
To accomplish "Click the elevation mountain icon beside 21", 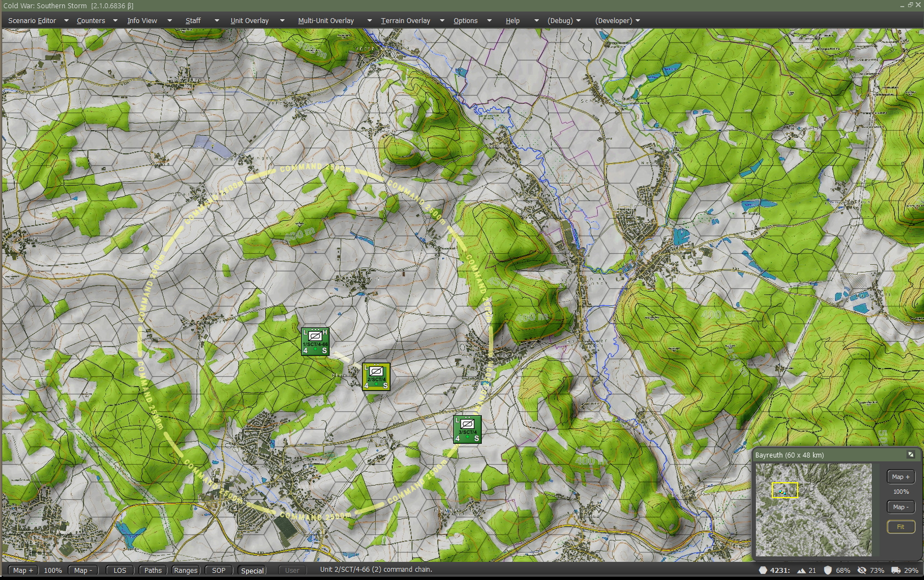I will coord(801,570).
